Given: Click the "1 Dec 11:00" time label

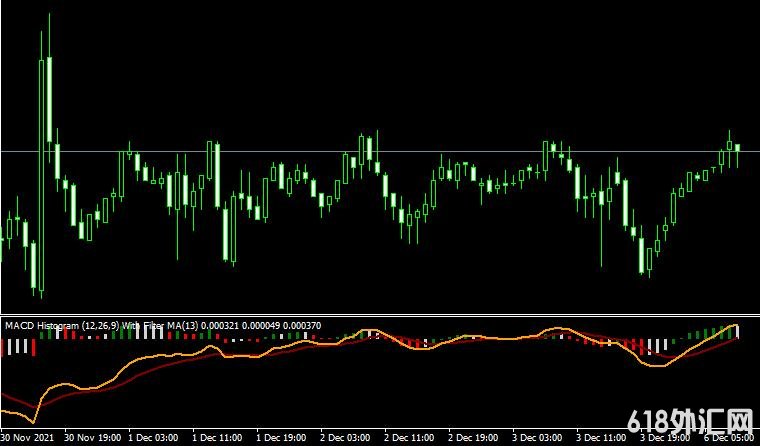Looking at the screenshot, I should click(218, 437).
